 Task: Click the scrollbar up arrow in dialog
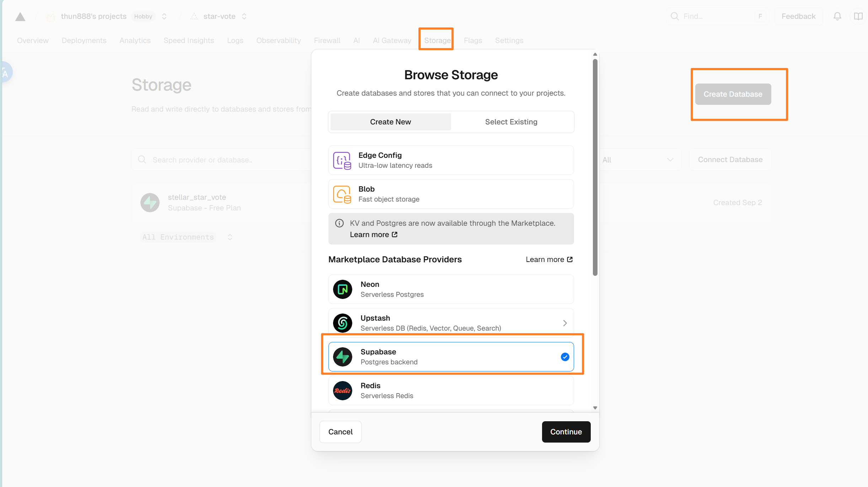click(x=595, y=54)
